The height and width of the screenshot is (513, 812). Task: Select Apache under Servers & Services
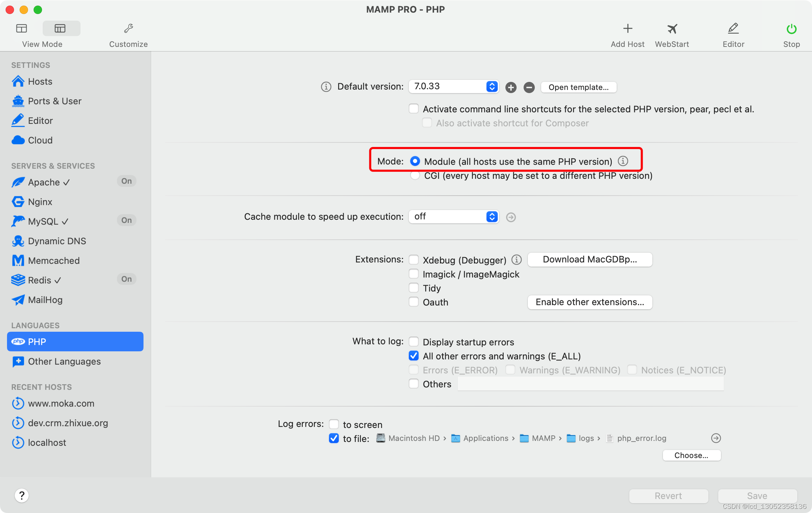coord(45,182)
